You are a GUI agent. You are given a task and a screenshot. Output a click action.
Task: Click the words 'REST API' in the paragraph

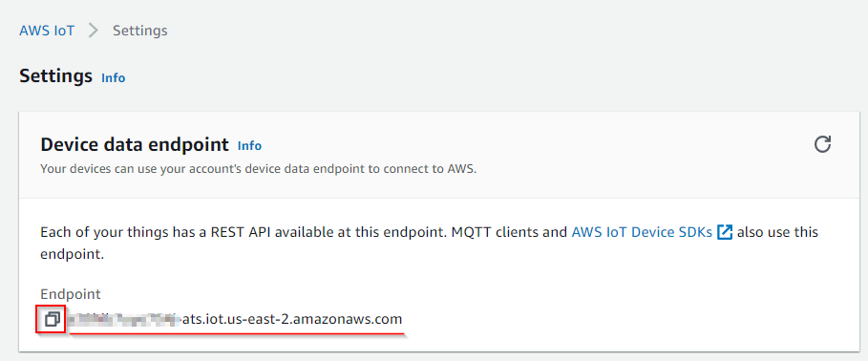(x=240, y=232)
